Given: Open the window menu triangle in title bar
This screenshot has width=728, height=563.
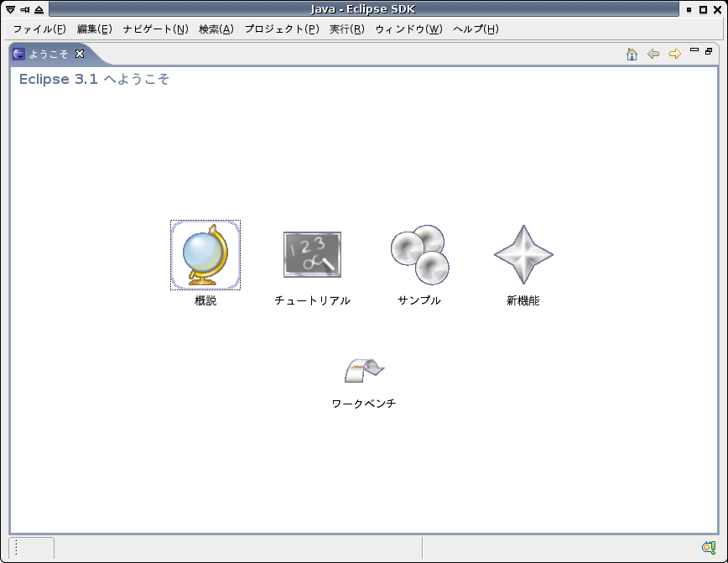Looking at the screenshot, I should 10,9.
